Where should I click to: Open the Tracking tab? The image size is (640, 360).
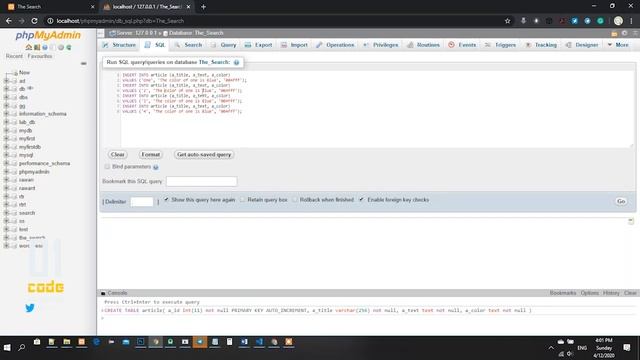tap(541, 45)
